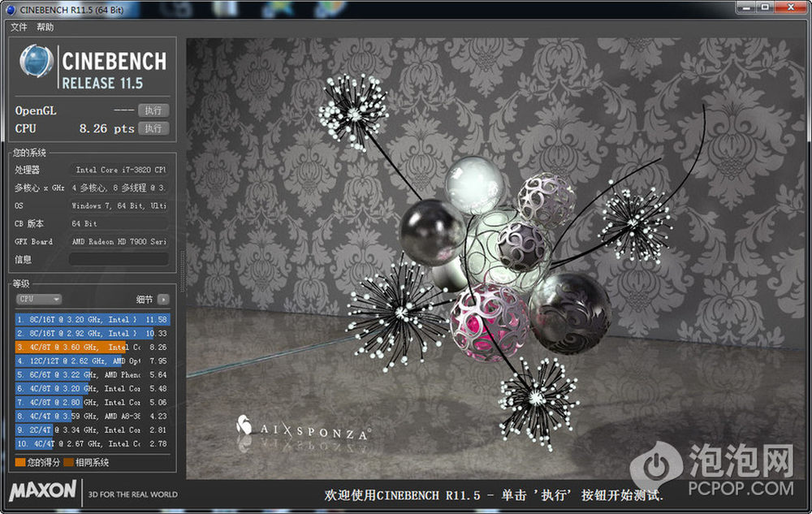Viewport: 812px width, 514px height.
Task: Open the 帮助 menu
Action: point(45,27)
